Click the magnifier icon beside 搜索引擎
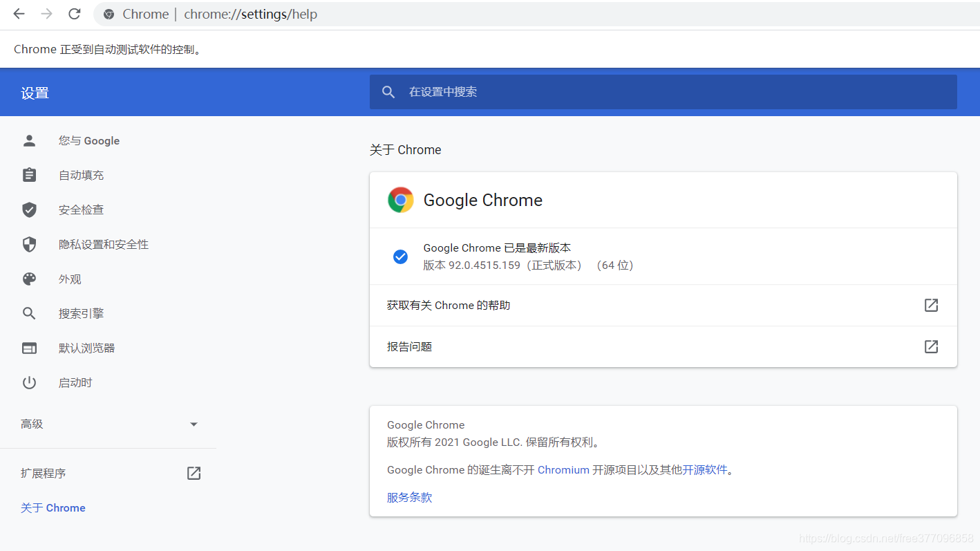The height and width of the screenshot is (551, 980). point(29,313)
